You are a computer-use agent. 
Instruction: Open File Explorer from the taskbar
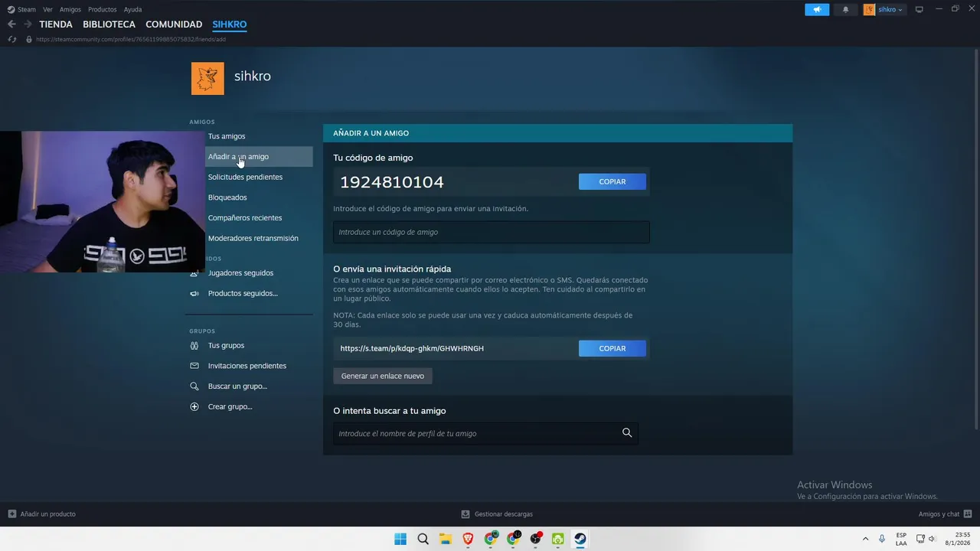pyautogui.click(x=446, y=539)
